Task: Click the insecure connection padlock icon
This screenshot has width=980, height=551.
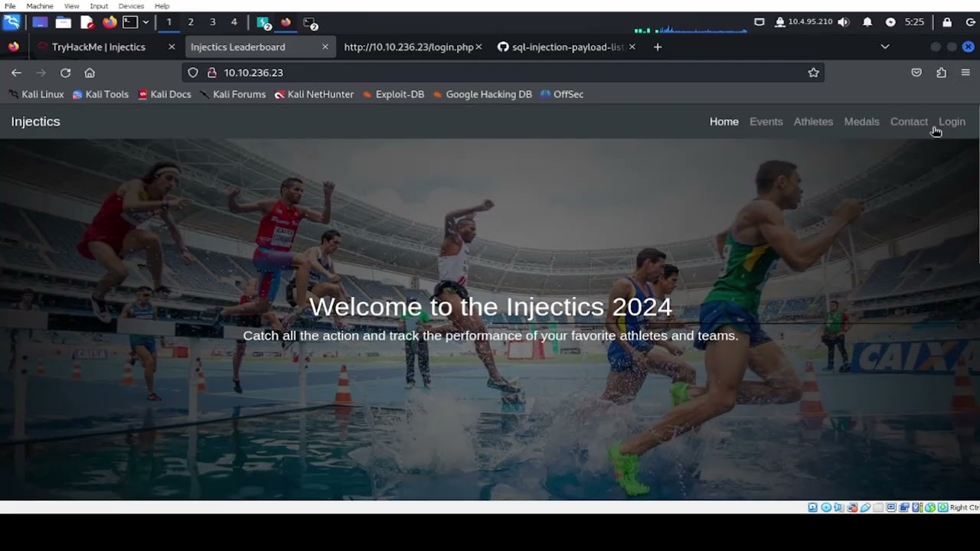Action: tap(212, 73)
